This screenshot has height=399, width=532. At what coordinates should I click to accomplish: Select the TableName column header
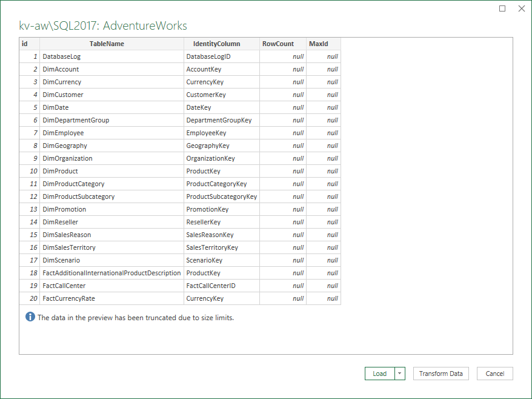[x=111, y=44]
